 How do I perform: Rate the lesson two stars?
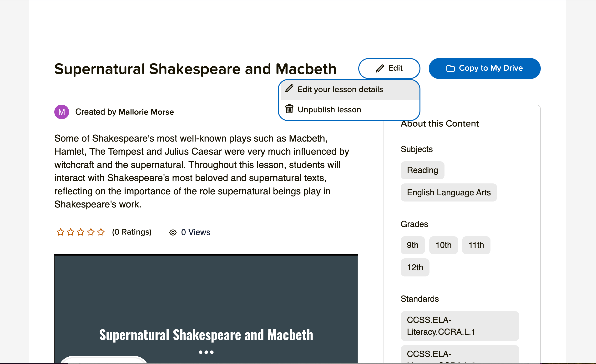71,232
